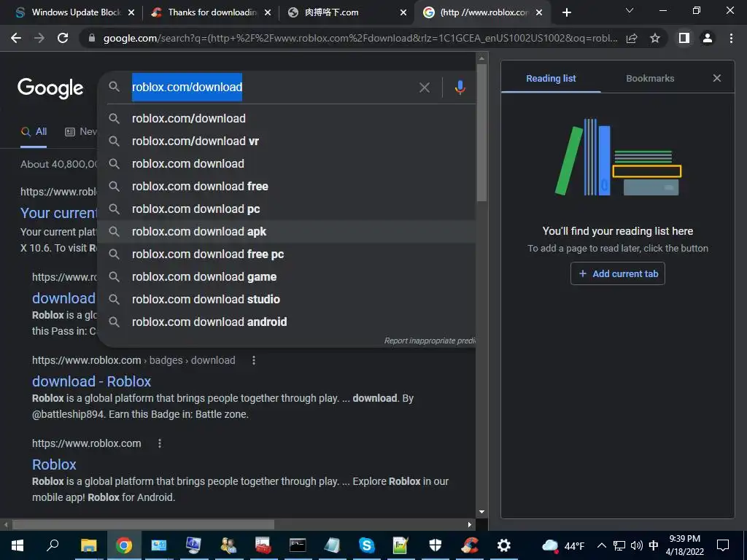Open the 'Roblox' homepage result link

54,464
